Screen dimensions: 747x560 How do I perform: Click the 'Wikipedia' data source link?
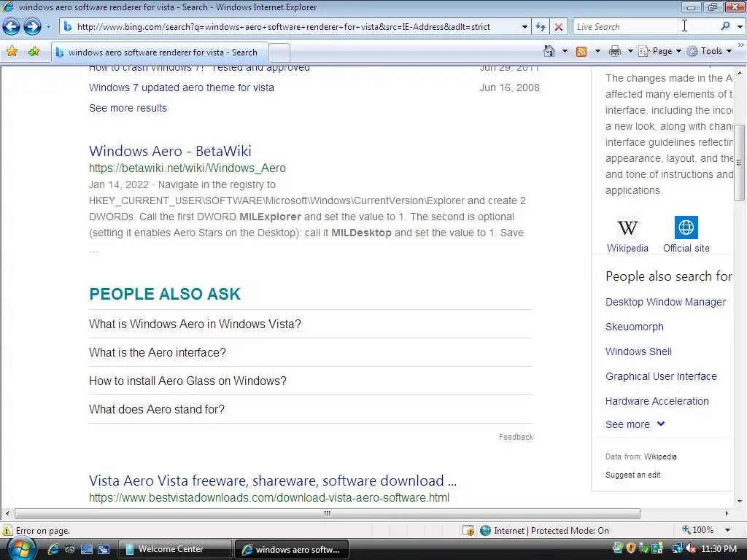[659, 456]
